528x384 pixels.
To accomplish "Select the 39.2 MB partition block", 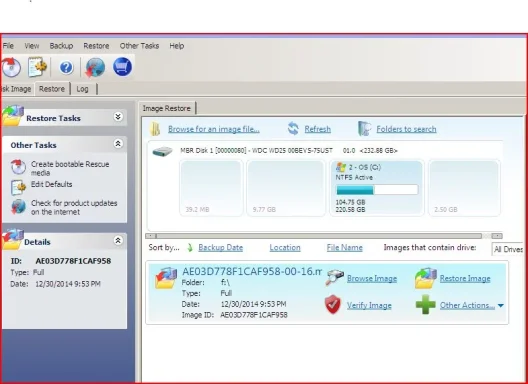I will (211, 188).
